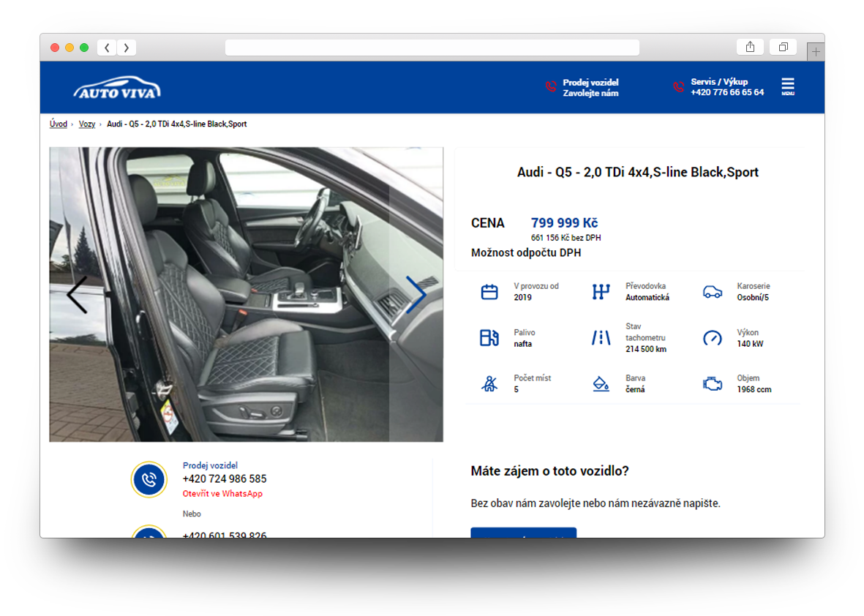Click the phone icon beside Servis / Výkup
This screenshot has width=864, height=616.
tap(678, 86)
